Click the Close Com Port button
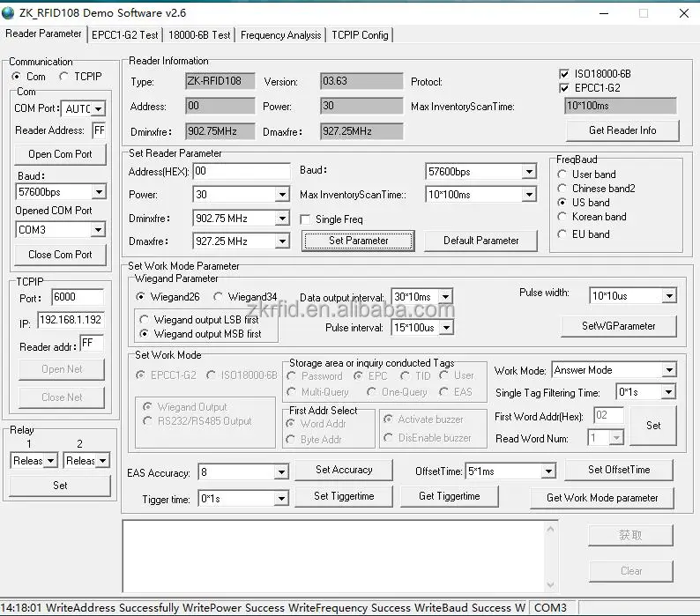This screenshot has height=616, width=700. (60, 255)
